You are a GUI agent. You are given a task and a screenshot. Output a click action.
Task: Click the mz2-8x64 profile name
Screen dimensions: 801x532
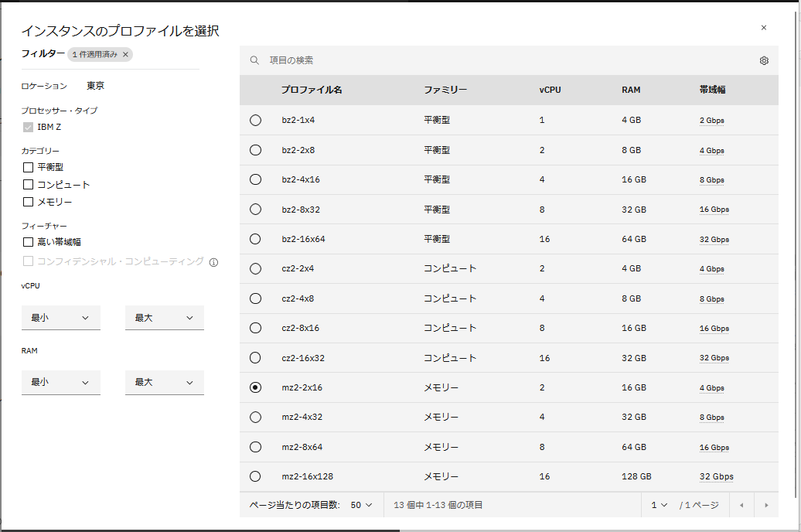[x=302, y=447]
